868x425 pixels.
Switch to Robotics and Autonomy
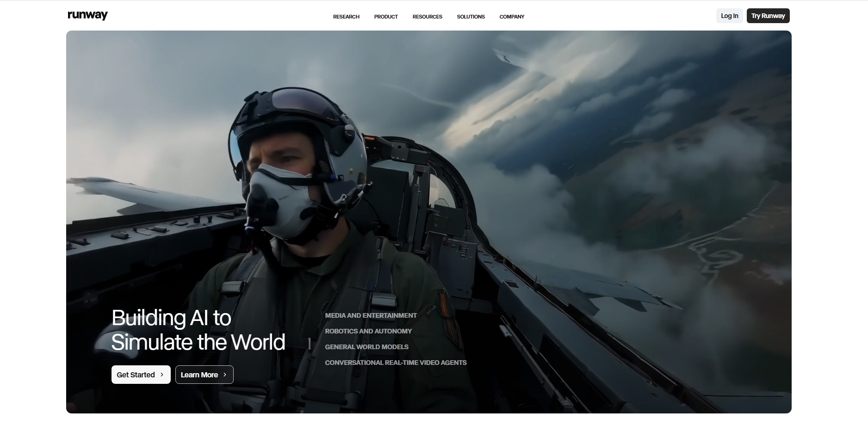click(368, 331)
